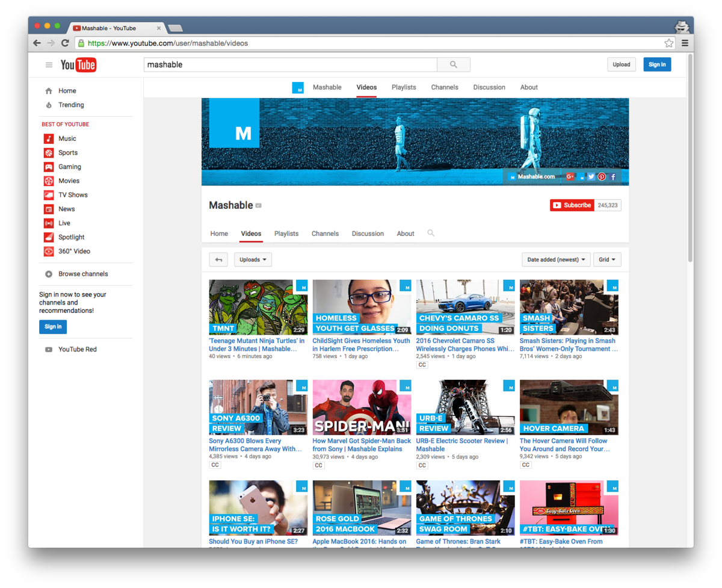This screenshot has height=588, width=722.
Task: Open Live in sidebar
Action: point(64,223)
